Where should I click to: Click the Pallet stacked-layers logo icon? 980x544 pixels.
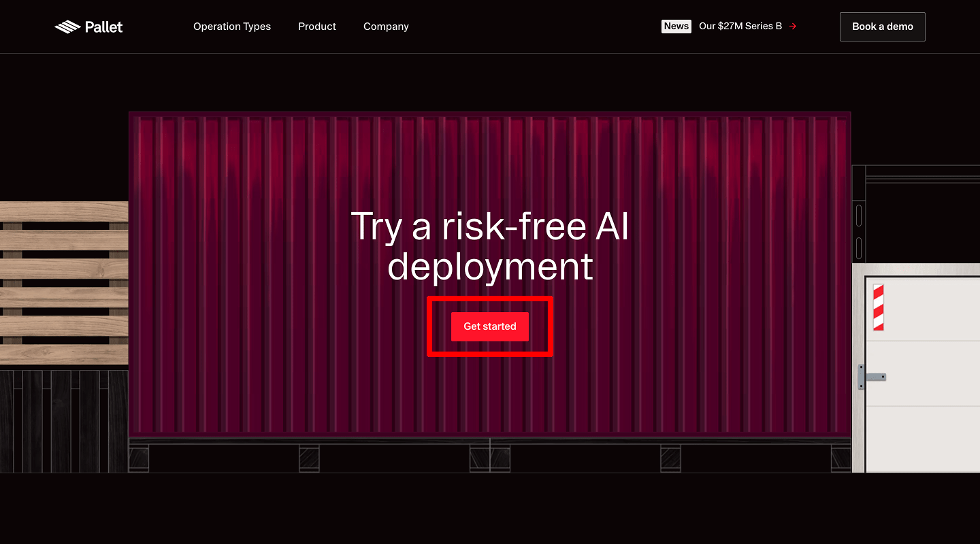(x=67, y=27)
